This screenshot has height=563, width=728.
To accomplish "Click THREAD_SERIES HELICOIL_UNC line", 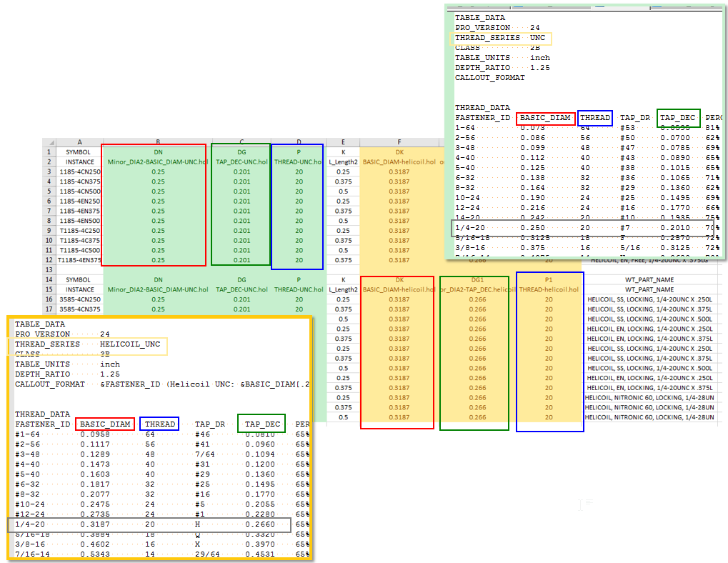I will pyautogui.click(x=87, y=344).
